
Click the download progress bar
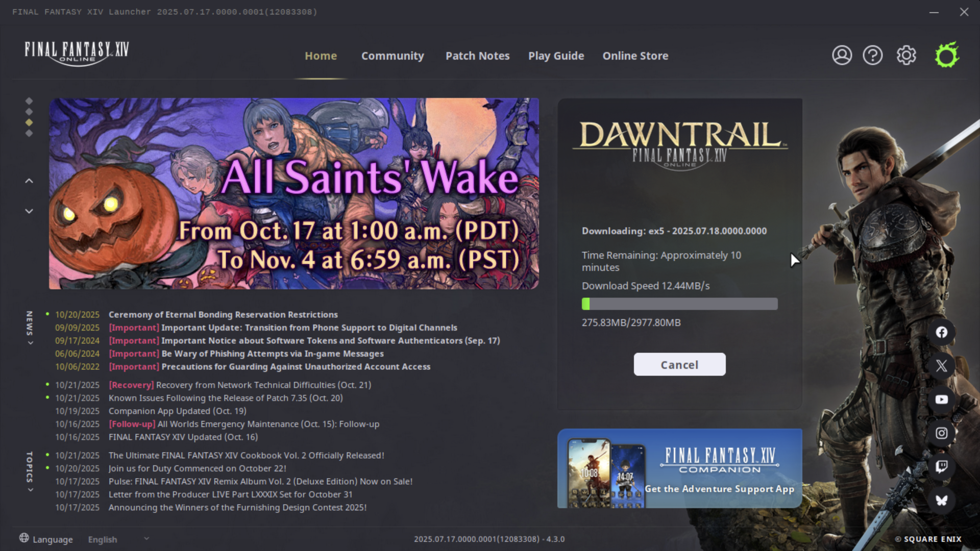point(679,304)
